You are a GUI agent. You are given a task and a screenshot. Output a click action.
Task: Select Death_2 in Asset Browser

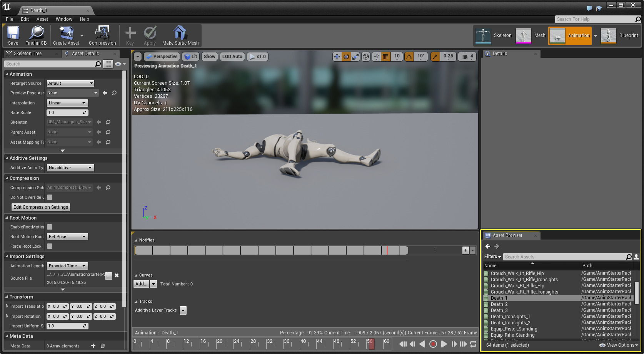pyautogui.click(x=499, y=304)
